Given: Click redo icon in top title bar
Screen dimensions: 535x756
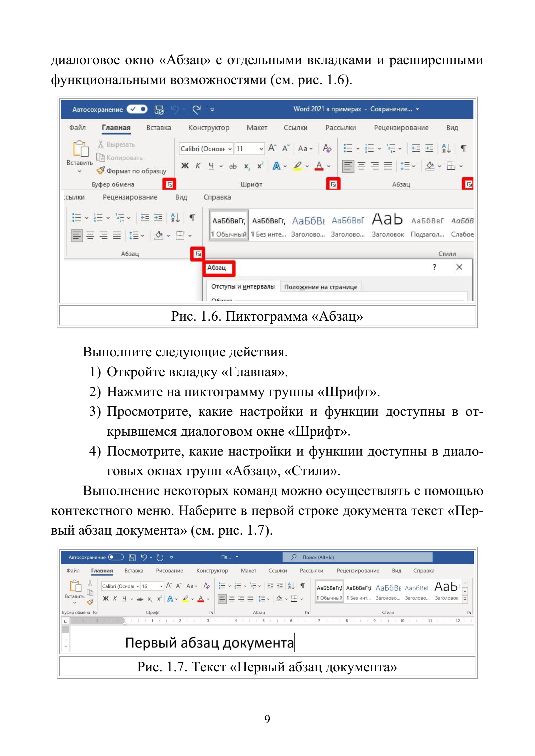Looking at the screenshot, I should coord(197,109).
